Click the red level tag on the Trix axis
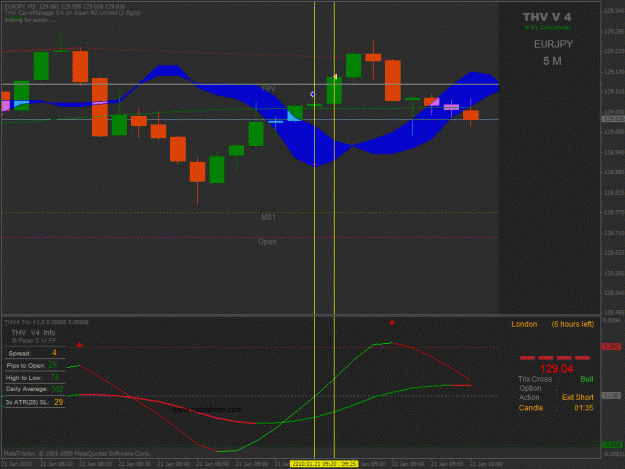The image size is (625, 469). coord(611,347)
